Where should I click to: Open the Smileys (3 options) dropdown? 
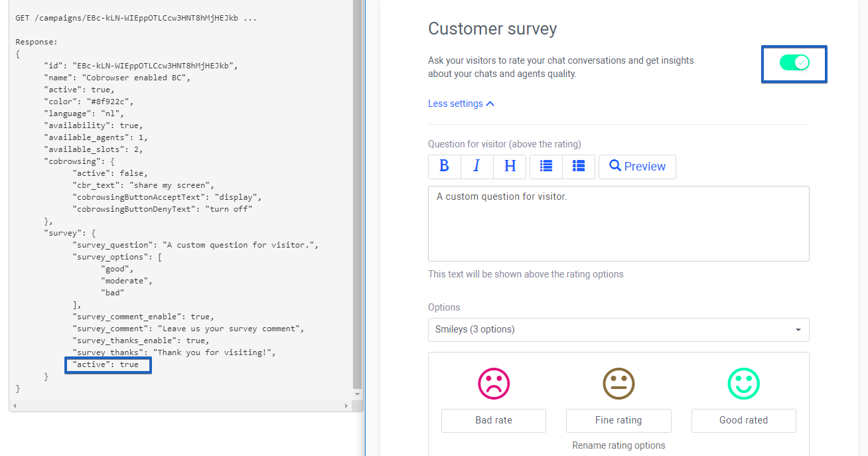618,329
